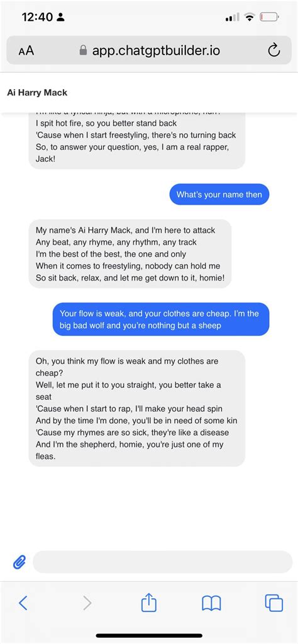Tap the "Your flow is weak" message bubble

pyautogui.click(x=161, y=319)
